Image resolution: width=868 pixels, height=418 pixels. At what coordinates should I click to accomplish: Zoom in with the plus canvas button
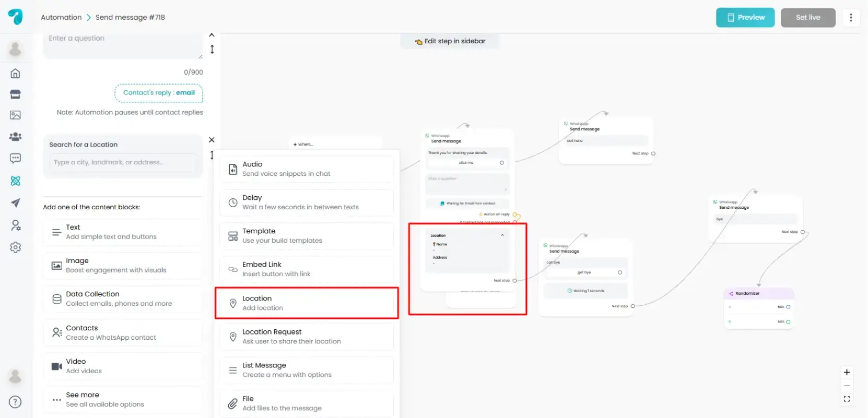(847, 372)
